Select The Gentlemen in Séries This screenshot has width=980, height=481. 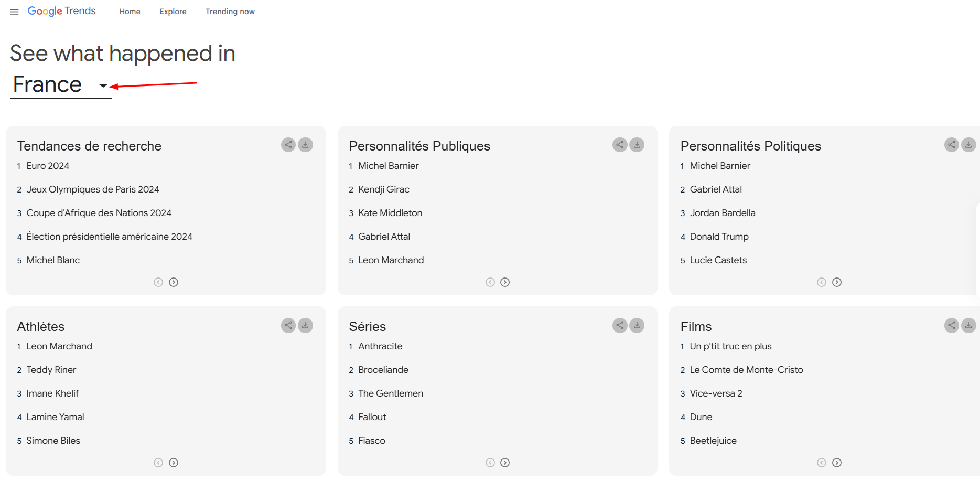[391, 393]
